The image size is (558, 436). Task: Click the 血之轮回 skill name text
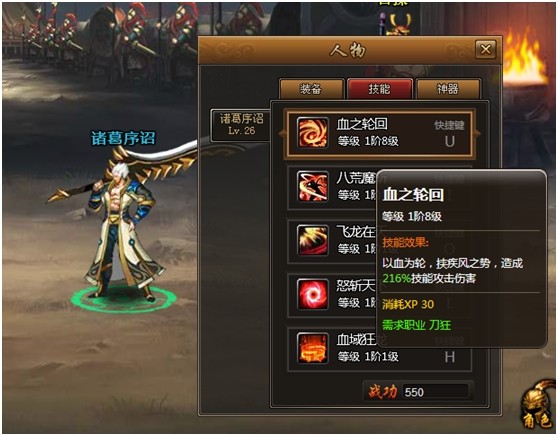[x=362, y=124]
